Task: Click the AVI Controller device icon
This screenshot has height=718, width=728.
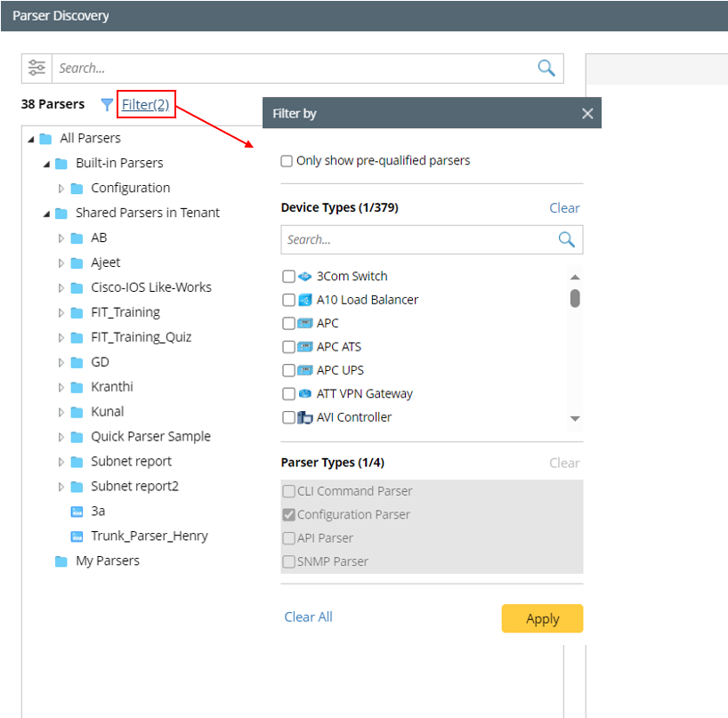Action: pyautogui.click(x=305, y=417)
